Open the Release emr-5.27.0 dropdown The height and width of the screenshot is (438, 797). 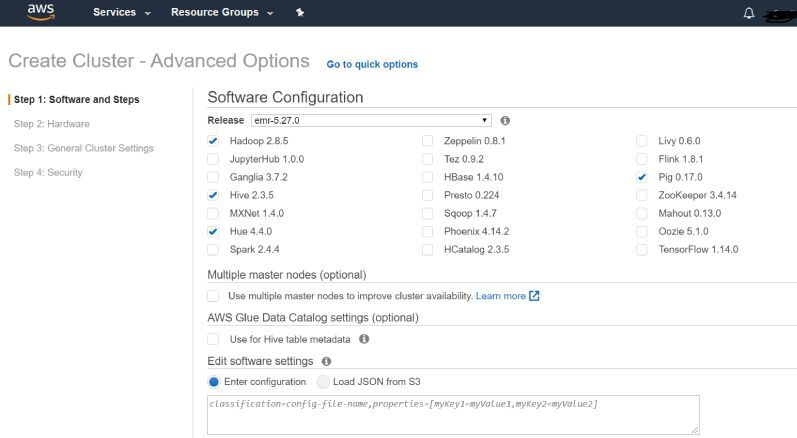tap(371, 120)
